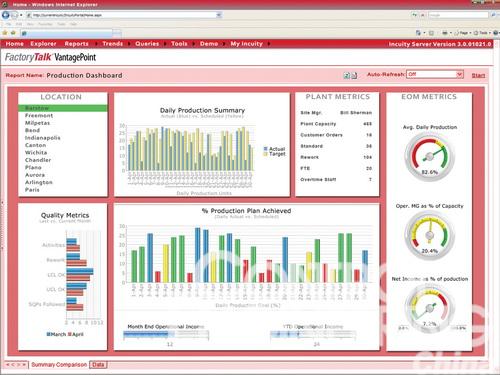Screen dimensions: 500x375
Task: Click the Oper. MG as % of Capacity gauge
Action: tap(430, 235)
